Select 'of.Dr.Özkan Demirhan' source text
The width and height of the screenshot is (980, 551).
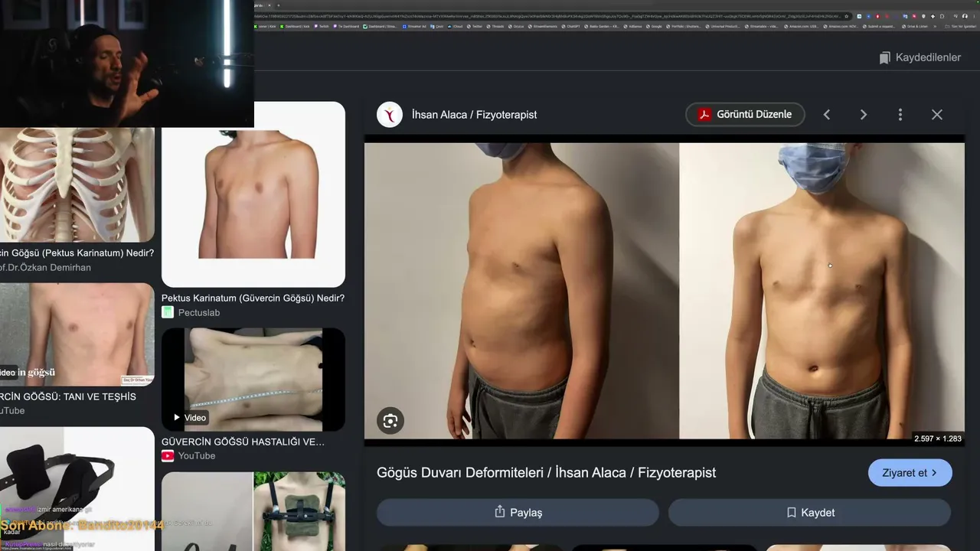click(46, 268)
